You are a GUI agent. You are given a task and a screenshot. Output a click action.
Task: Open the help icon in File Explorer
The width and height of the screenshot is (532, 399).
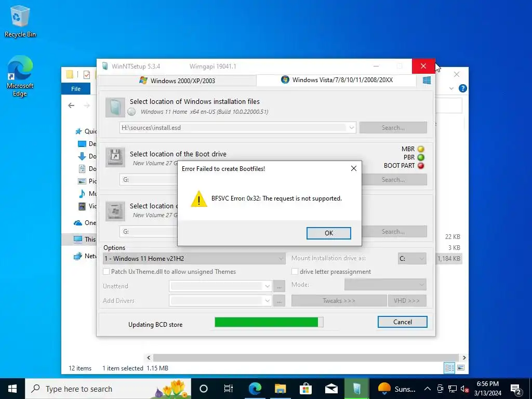tap(462, 88)
